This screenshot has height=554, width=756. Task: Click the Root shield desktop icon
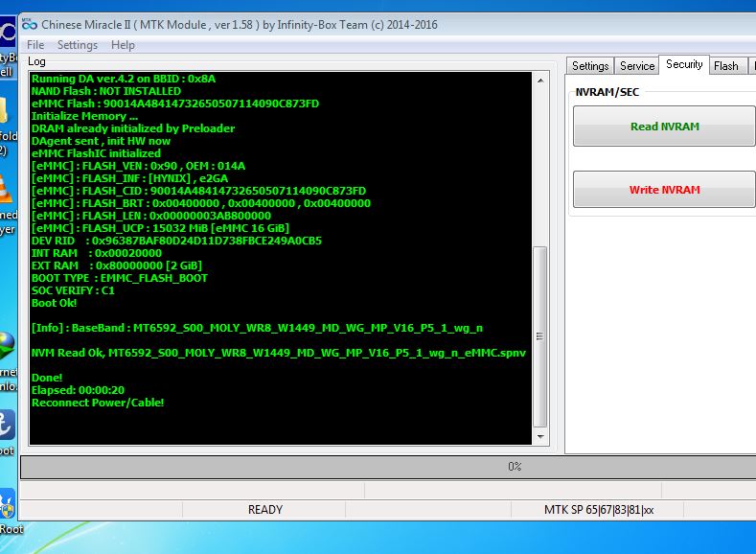tap(8, 503)
